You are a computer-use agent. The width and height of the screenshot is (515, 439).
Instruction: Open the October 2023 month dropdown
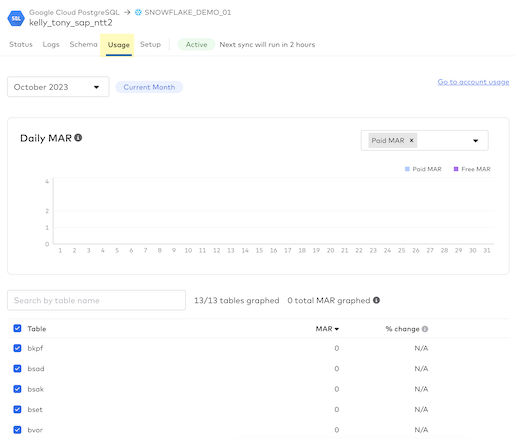[x=58, y=87]
